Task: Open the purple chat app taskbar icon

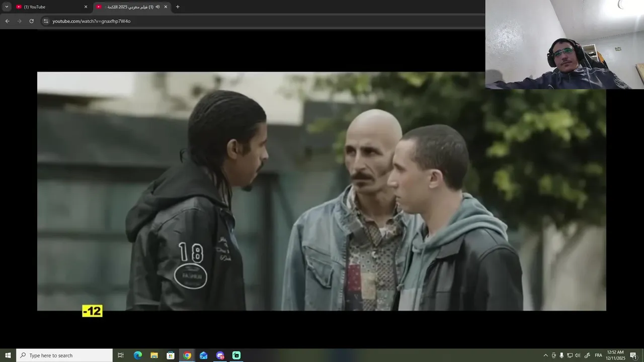Action: (x=220, y=355)
